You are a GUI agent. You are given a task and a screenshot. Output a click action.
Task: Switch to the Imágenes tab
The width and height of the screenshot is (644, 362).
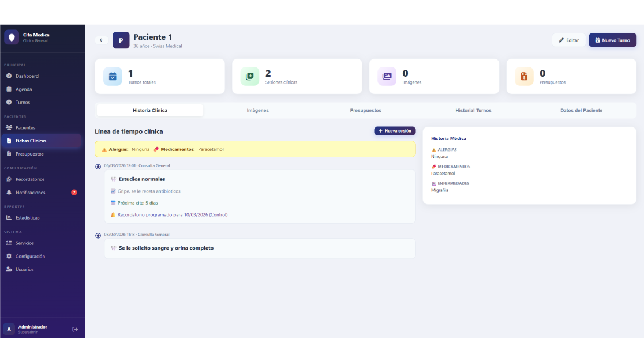(257, 110)
